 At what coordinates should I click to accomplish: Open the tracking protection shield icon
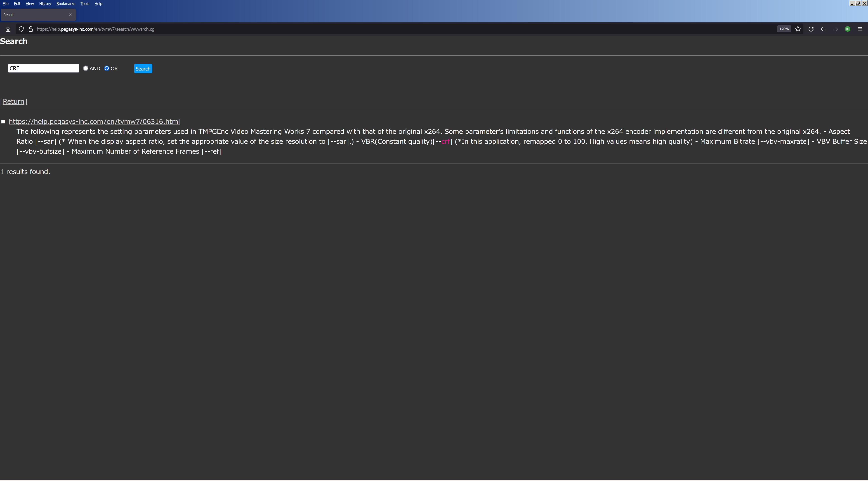point(21,29)
